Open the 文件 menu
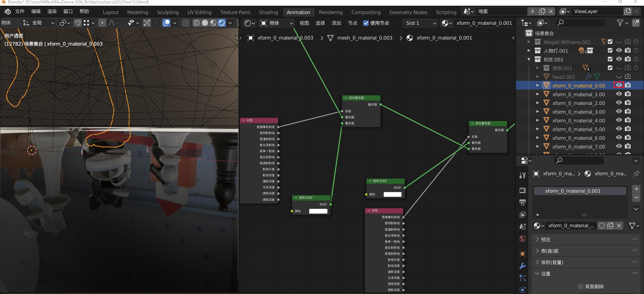Image resolution: width=644 pixels, height=294 pixels. pyautogui.click(x=20, y=11)
